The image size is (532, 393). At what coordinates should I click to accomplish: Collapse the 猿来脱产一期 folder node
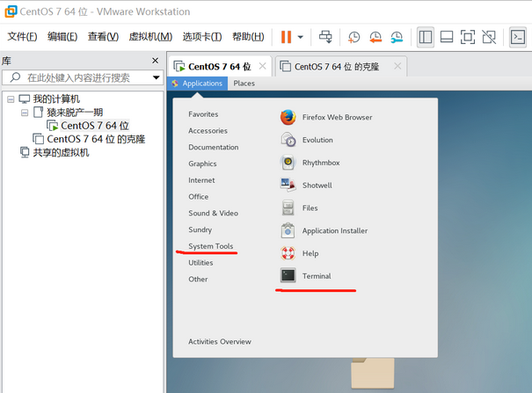point(25,113)
